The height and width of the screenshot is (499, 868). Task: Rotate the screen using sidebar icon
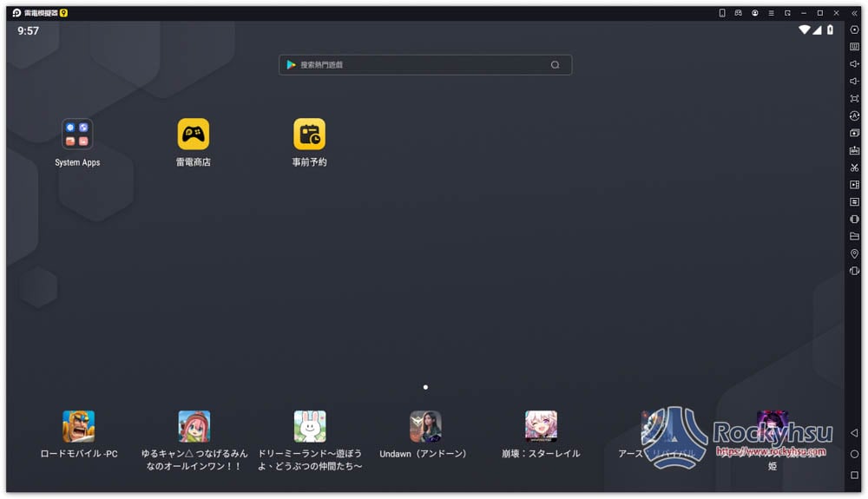(854, 271)
